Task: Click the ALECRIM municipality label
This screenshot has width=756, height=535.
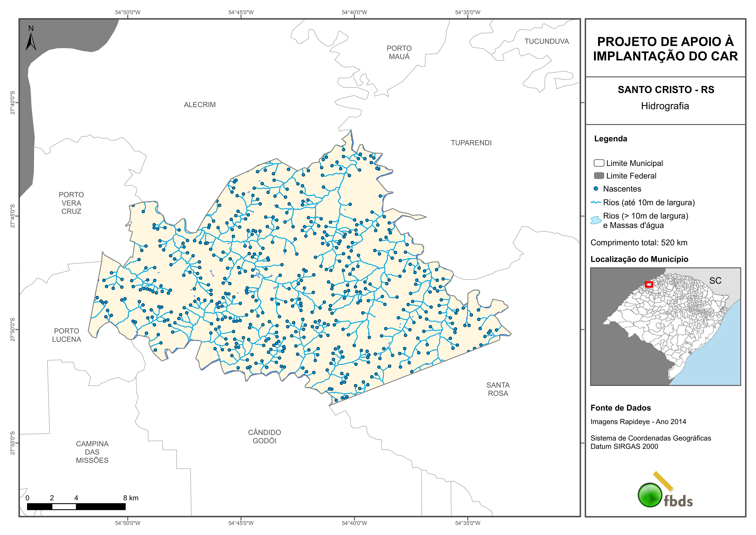Action: [x=200, y=105]
